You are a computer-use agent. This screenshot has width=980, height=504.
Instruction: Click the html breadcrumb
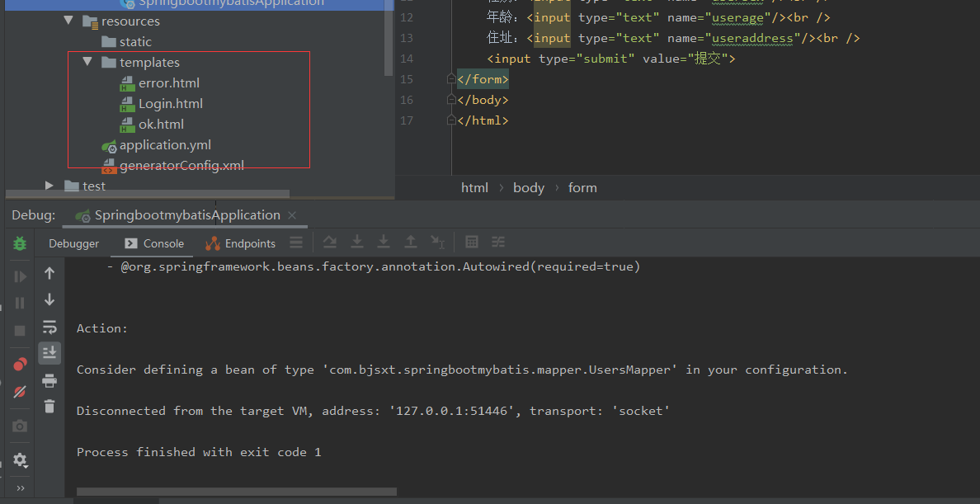[x=474, y=187]
